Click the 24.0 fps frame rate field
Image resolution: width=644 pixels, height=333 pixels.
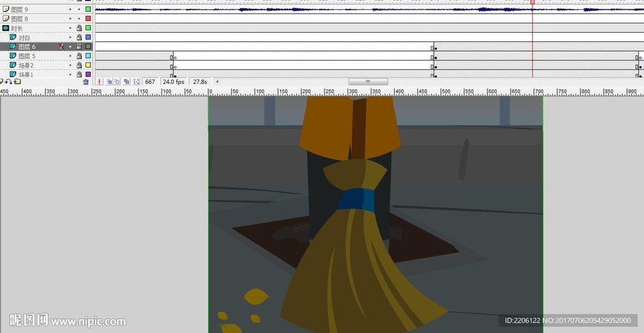173,82
